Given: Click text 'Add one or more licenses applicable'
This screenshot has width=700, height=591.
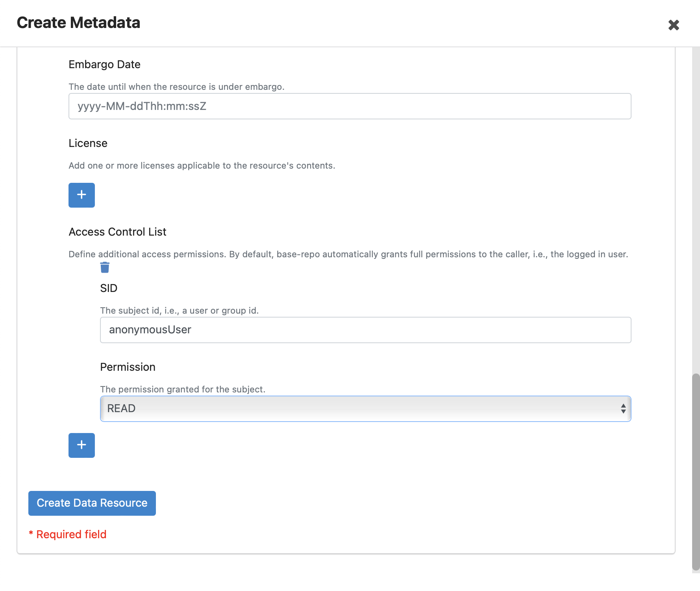Looking at the screenshot, I should (146, 165).
